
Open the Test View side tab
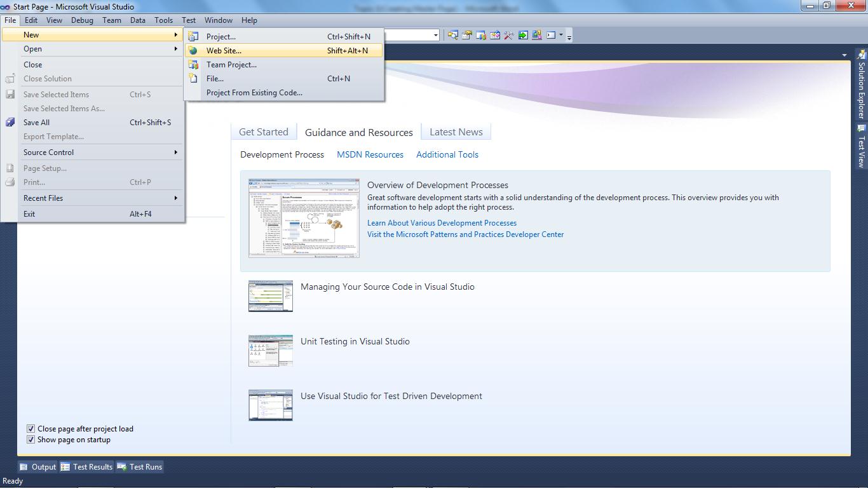862,146
